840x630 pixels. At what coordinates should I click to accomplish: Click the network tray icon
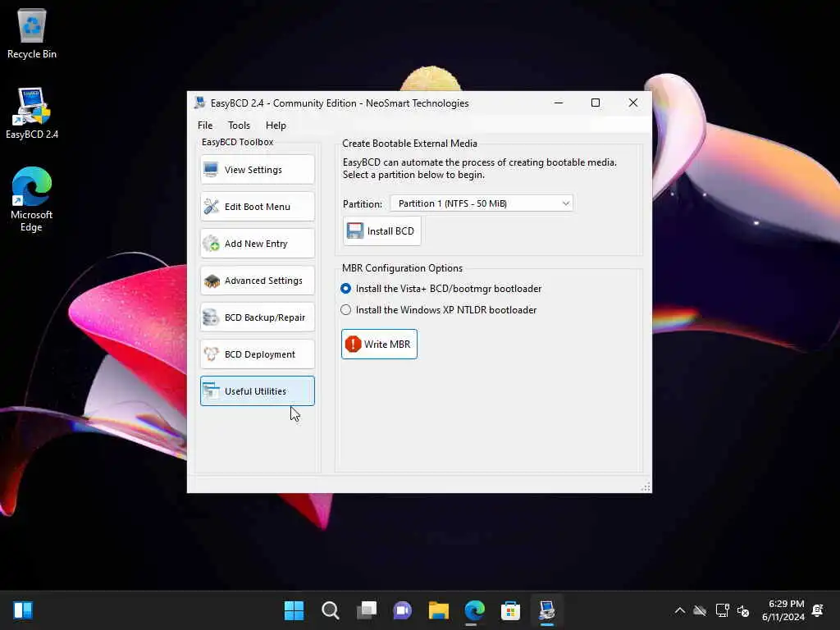click(x=722, y=610)
